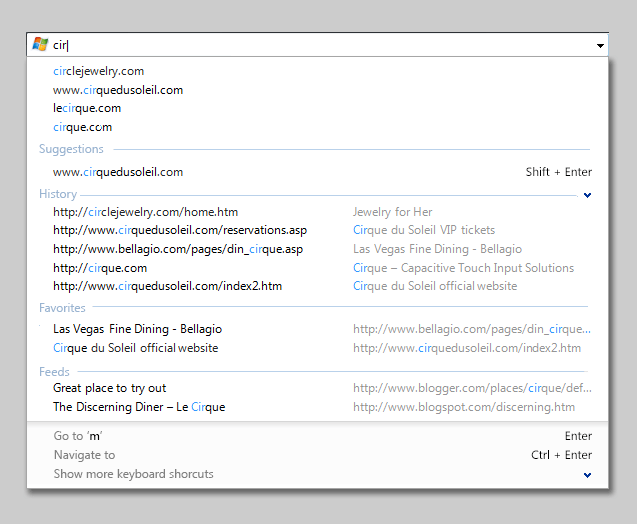The width and height of the screenshot is (637, 524).
Task: Click 'Show more keyboard shorcuts' option
Action: 134,474
